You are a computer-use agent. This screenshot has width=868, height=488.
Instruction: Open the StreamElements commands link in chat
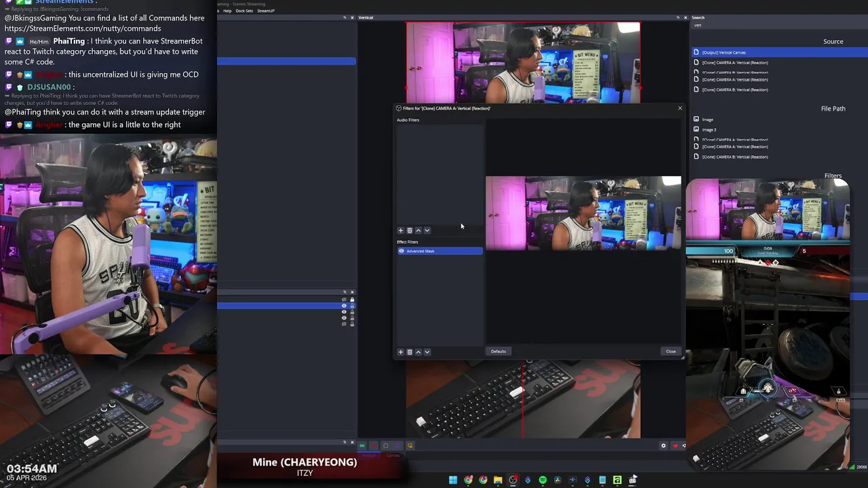(x=83, y=28)
